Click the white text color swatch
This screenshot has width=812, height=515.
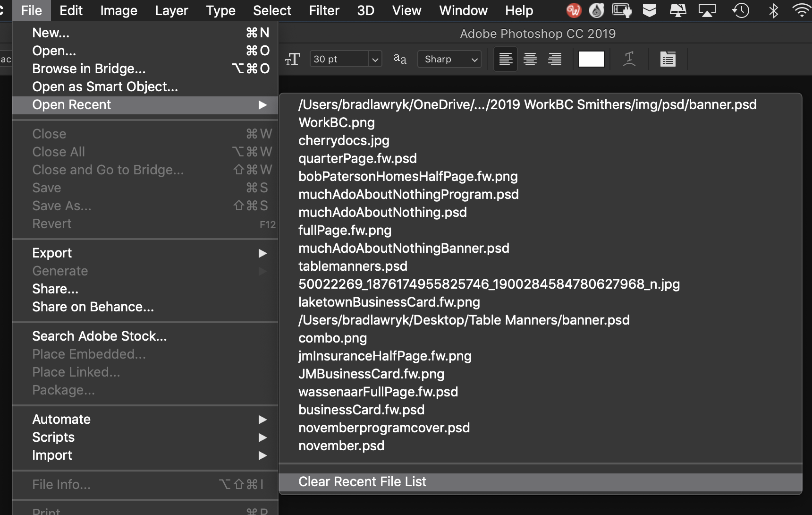tap(591, 59)
